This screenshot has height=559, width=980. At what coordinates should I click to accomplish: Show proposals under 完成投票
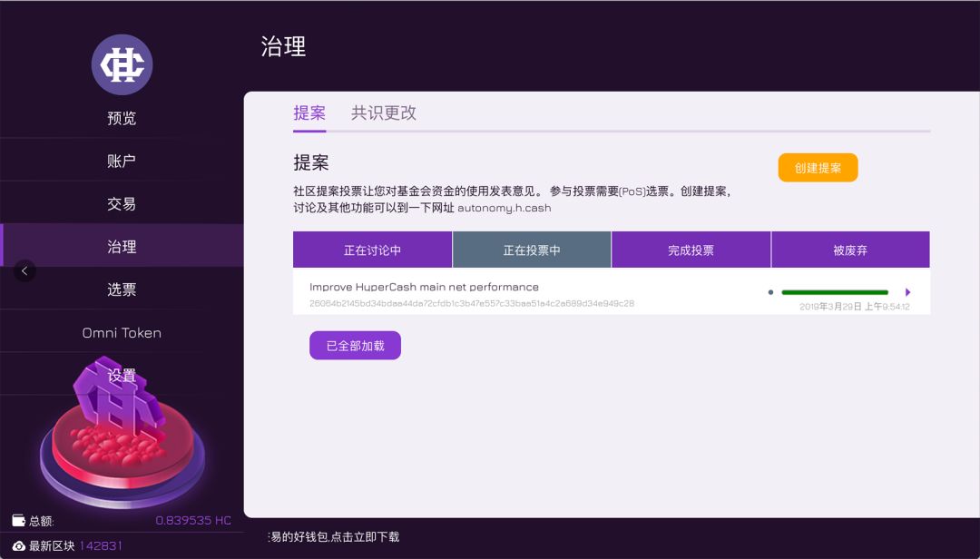tap(691, 250)
